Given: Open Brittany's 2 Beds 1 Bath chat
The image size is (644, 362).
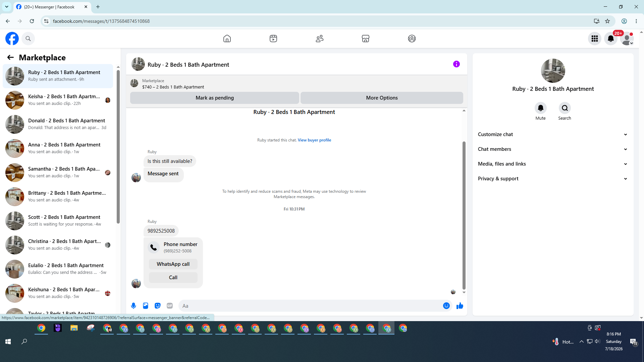Looking at the screenshot, I should [58, 197].
